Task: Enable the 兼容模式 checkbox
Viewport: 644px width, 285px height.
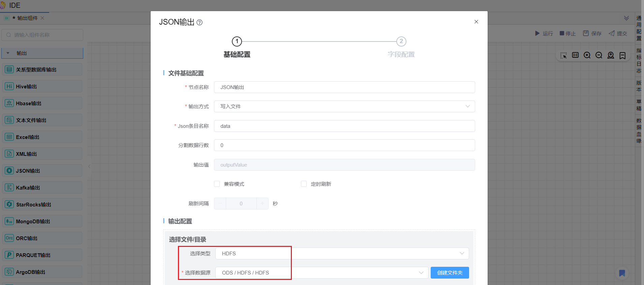Action: [x=217, y=184]
